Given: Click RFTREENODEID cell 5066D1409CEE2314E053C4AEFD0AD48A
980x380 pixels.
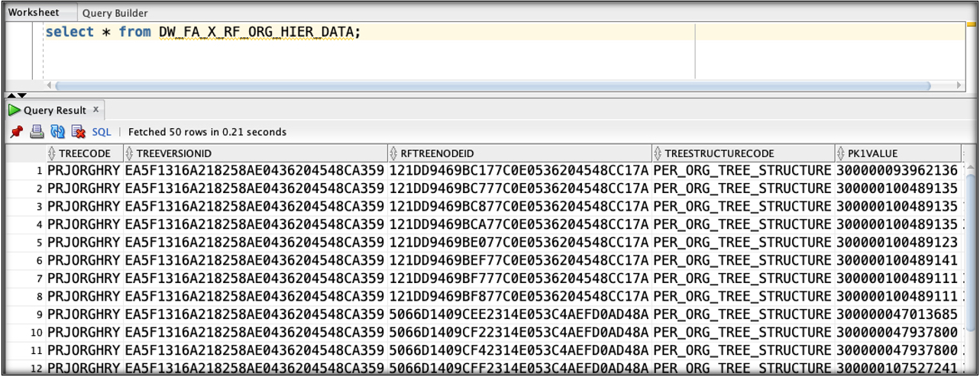Looking at the screenshot, I should tap(519, 314).
